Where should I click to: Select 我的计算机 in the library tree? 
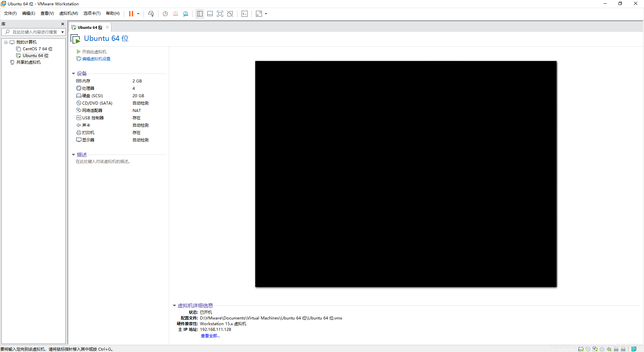26,42
